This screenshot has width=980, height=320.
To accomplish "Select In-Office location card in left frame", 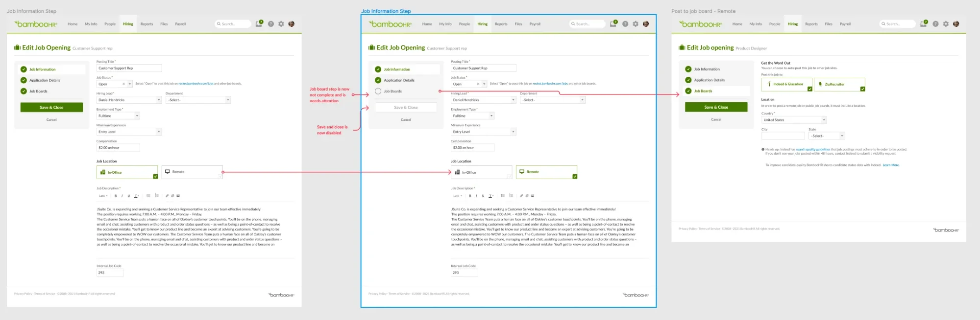I will [127, 172].
